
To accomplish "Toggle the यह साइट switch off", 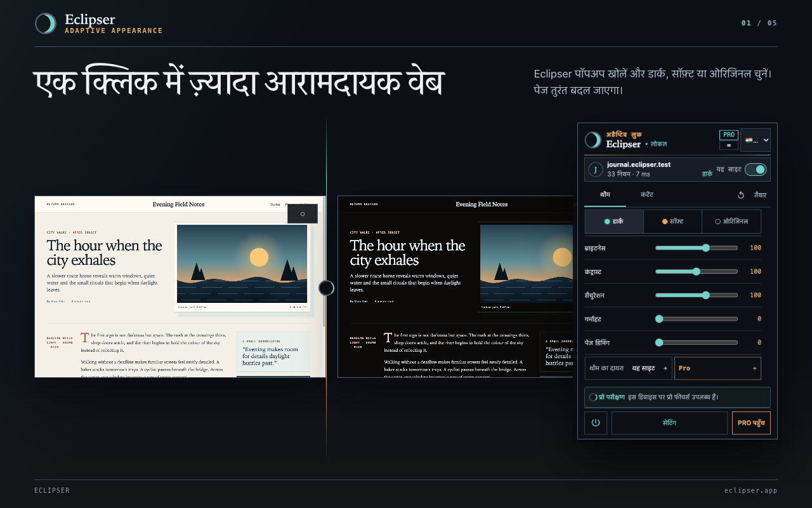I will tap(756, 170).
